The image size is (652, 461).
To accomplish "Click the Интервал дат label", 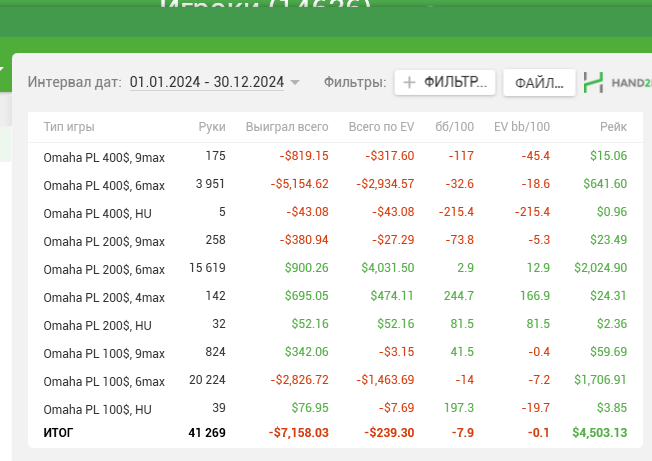I will coord(75,82).
